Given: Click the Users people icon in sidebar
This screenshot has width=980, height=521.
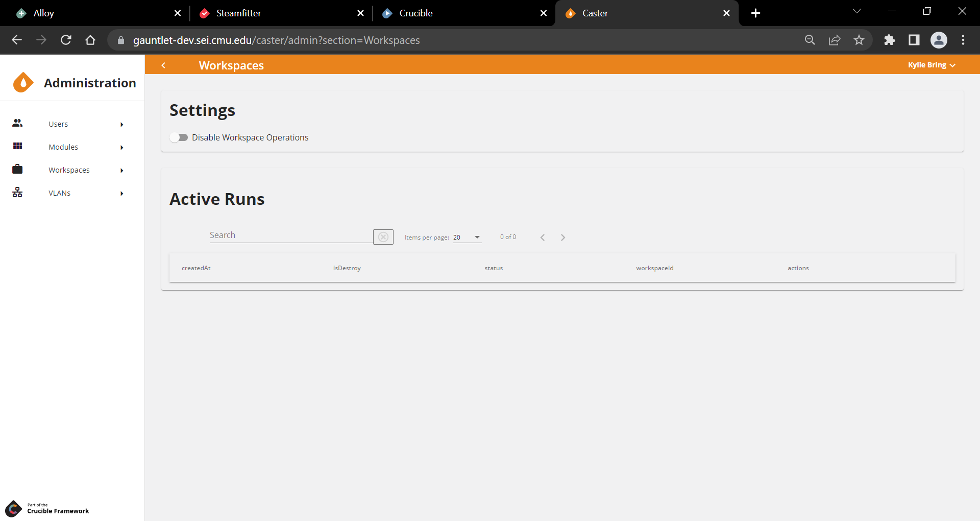Looking at the screenshot, I should tap(17, 123).
